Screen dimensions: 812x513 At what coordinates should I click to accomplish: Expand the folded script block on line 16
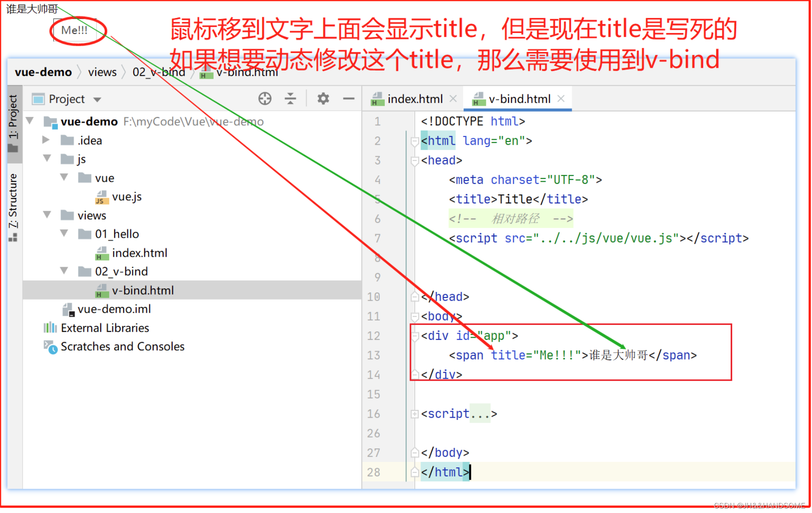coord(414,414)
